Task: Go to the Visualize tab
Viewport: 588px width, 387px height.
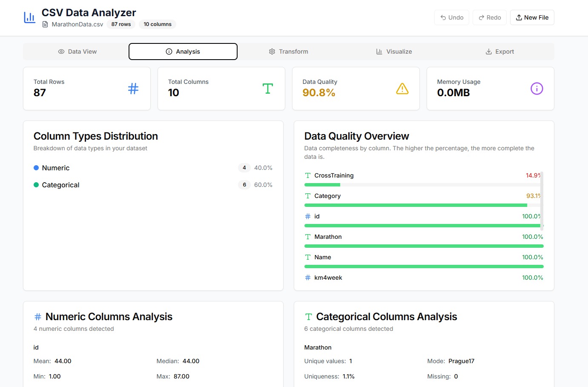Action: tap(394, 52)
